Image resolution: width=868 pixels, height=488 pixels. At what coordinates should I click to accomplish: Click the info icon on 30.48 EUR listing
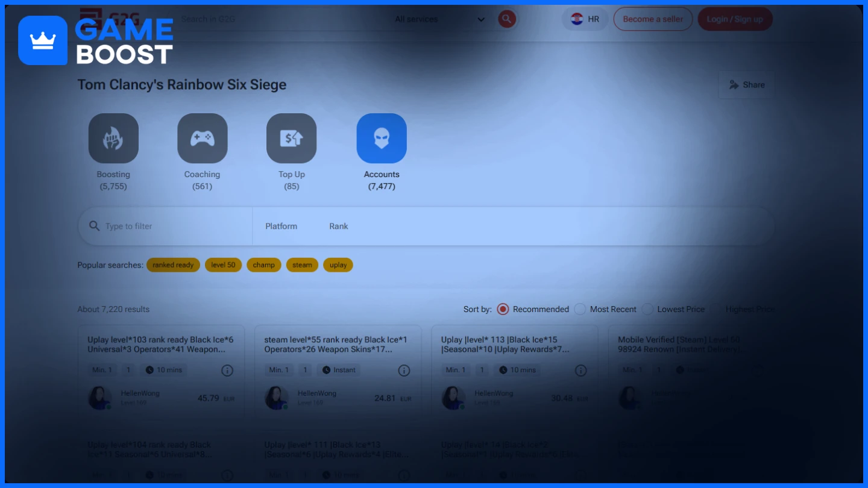pos(581,371)
